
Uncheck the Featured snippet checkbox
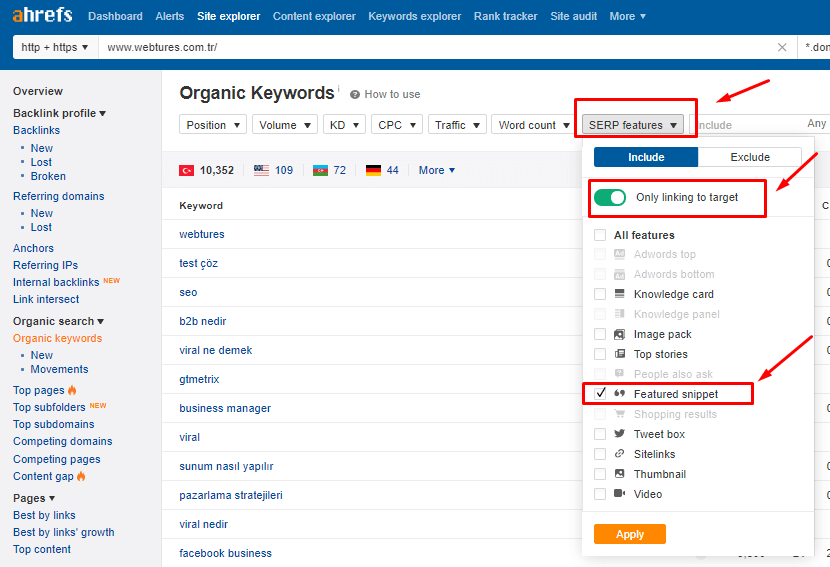[x=600, y=394]
